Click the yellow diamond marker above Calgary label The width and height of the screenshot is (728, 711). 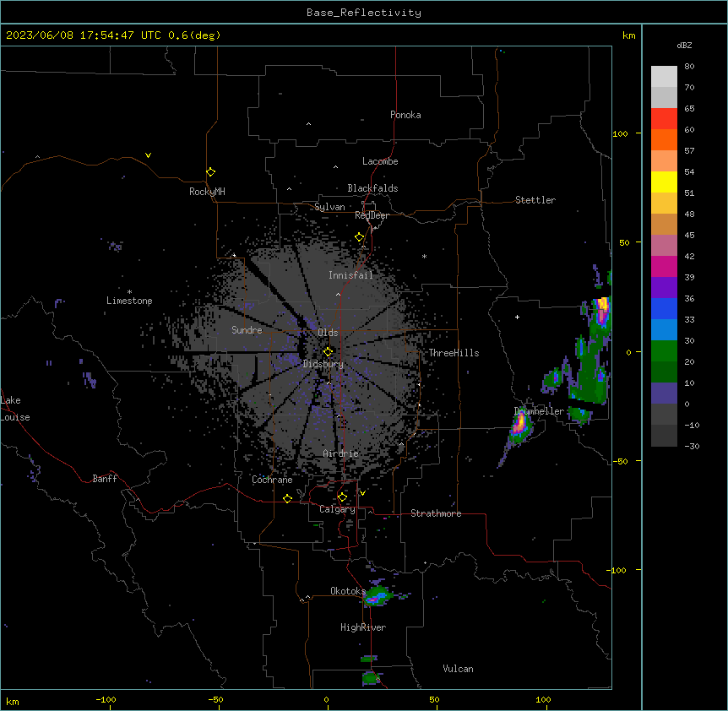point(342,497)
